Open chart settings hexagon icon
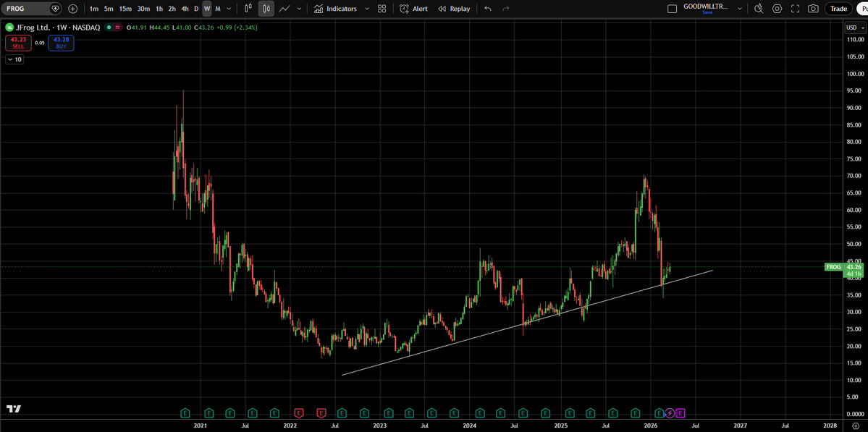This screenshot has height=432, width=868. (778, 9)
